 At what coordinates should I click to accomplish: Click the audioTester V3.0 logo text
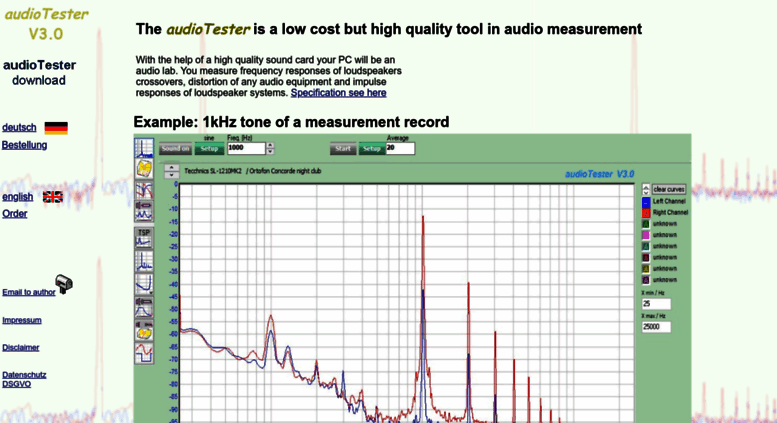click(x=46, y=24)
